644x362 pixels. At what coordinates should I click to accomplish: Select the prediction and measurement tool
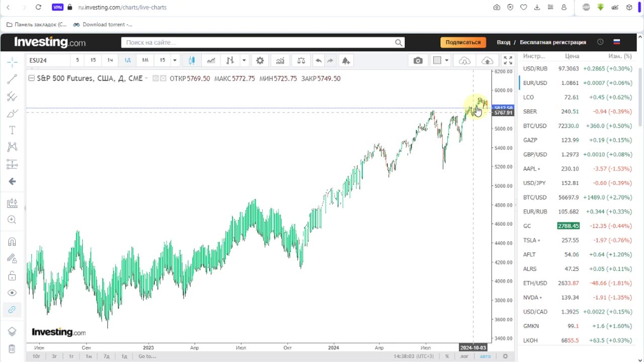tap(12, 164)
